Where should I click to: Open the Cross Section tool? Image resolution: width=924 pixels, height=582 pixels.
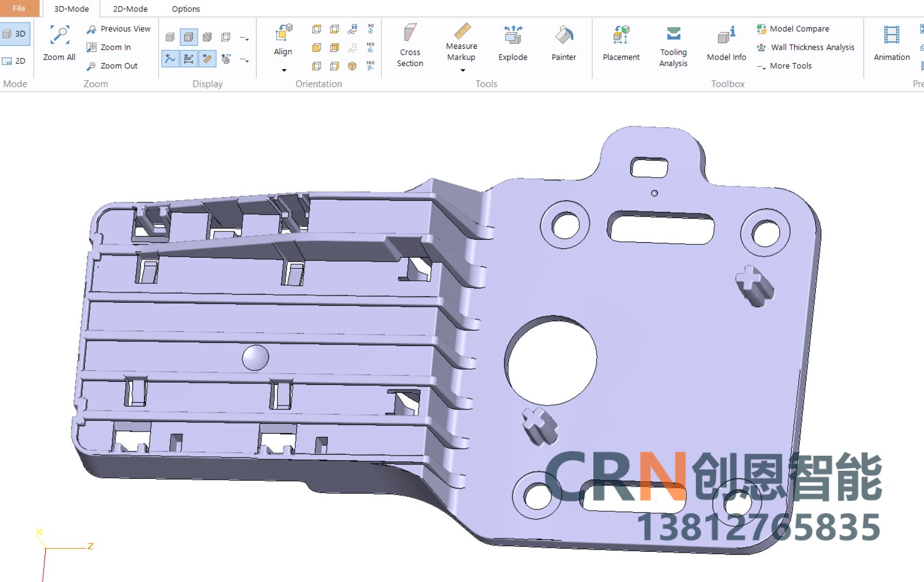coord(410,46)
